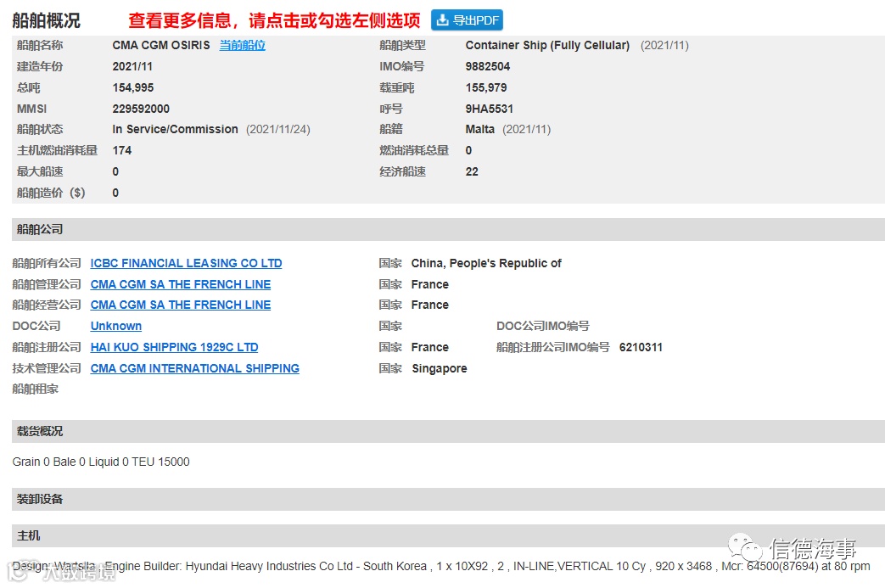
Task: Open CMA CGM INTERNATIONAL SHIPPING link
Action: pos(194,368)
